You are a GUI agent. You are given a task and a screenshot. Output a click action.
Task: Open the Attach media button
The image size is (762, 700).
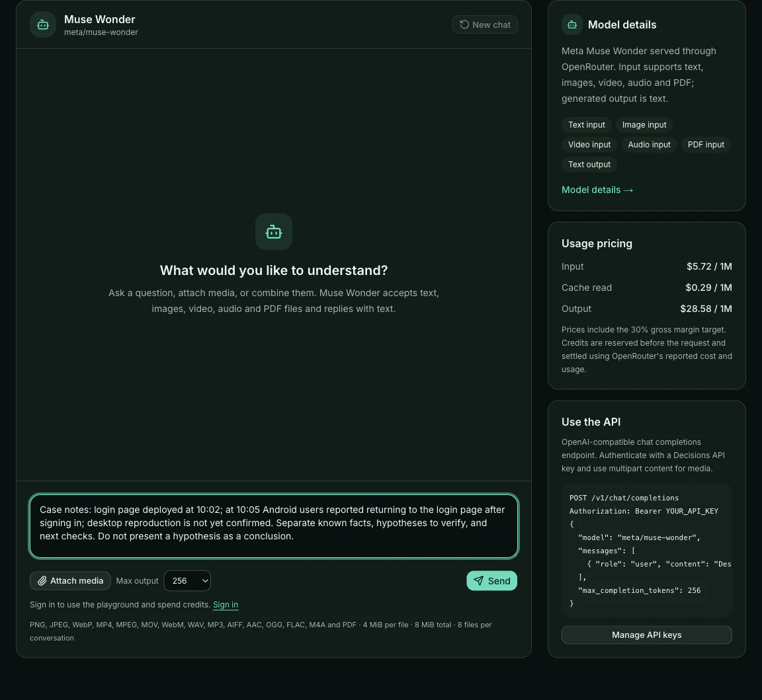coord(70,581)
